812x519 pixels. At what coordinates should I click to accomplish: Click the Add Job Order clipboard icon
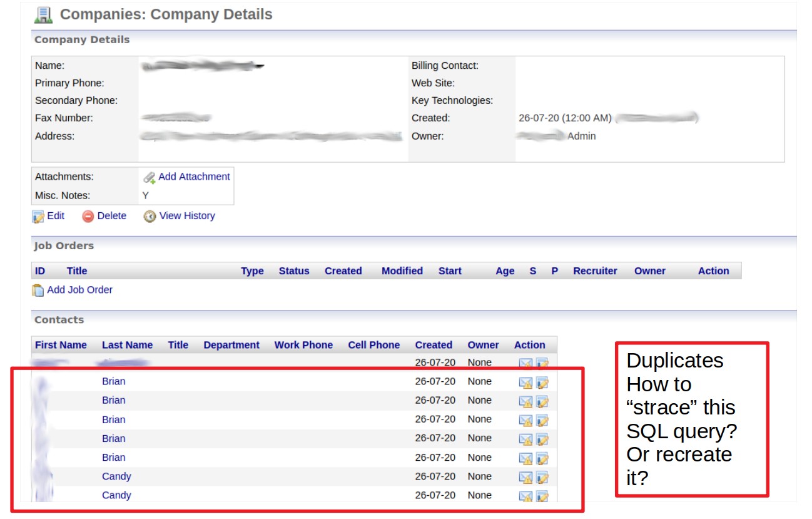pos(38,290)
